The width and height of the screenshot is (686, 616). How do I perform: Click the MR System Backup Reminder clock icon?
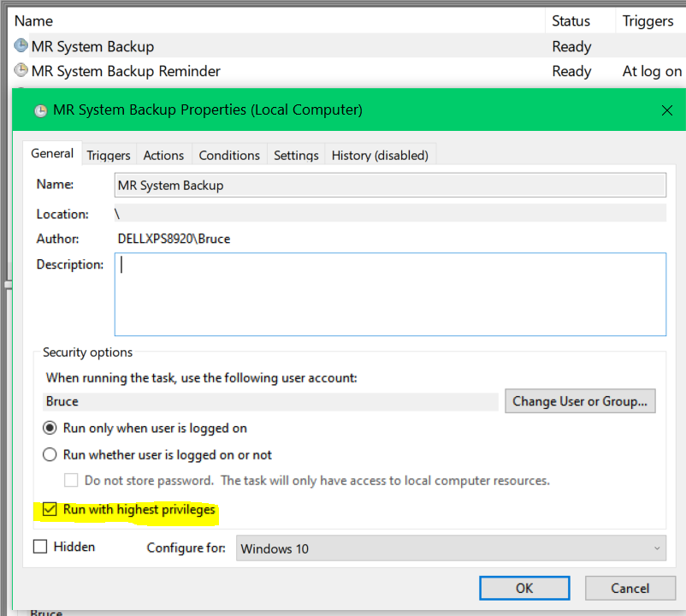tap(21, 71)
